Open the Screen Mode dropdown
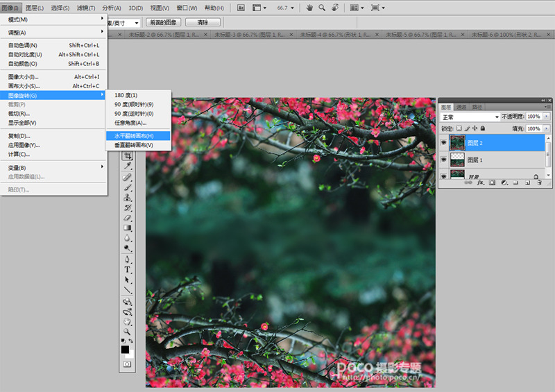The width and height of the screenshot is (555, 392). [x=377, y=8]
